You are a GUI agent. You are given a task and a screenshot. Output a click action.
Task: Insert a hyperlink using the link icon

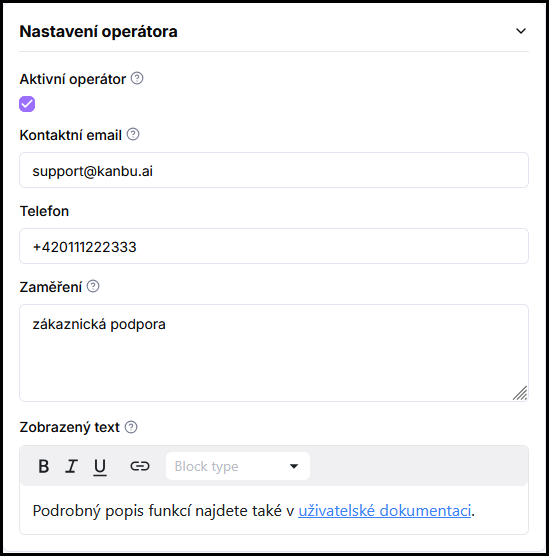[140, 466]
